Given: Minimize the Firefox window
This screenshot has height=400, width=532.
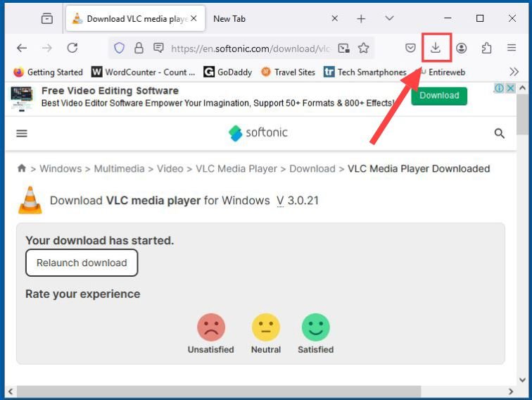Looking at the screenshot, I should 448,18.
